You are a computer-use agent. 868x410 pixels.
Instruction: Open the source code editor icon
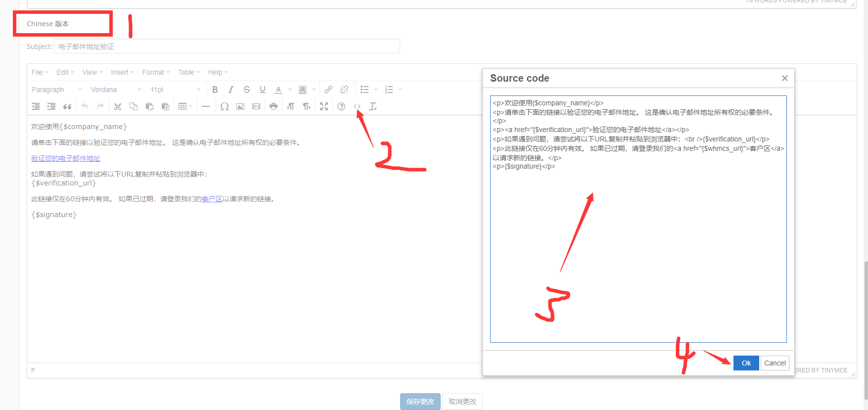pyautogui.click(x=357, y=106)
